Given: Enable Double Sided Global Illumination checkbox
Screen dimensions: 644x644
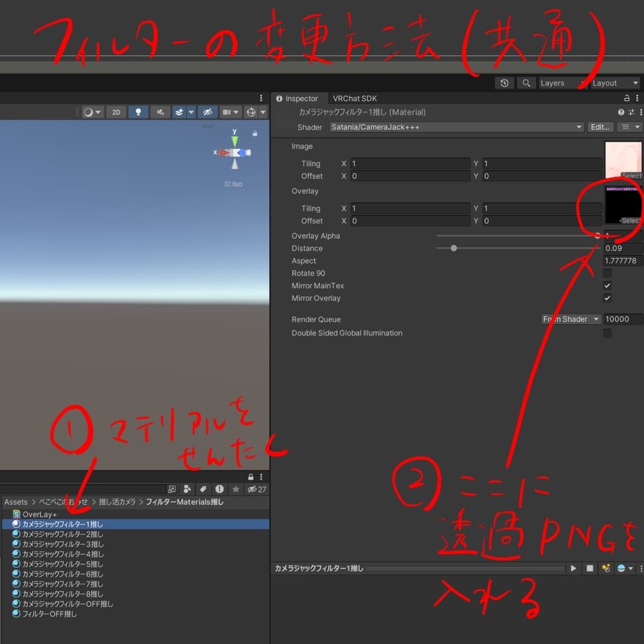Looking at the screenshot, I should tap(607, 333).
